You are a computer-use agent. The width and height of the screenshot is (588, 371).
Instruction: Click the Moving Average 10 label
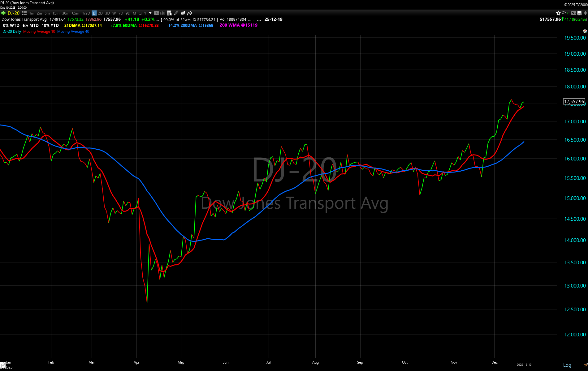[39, 32]
